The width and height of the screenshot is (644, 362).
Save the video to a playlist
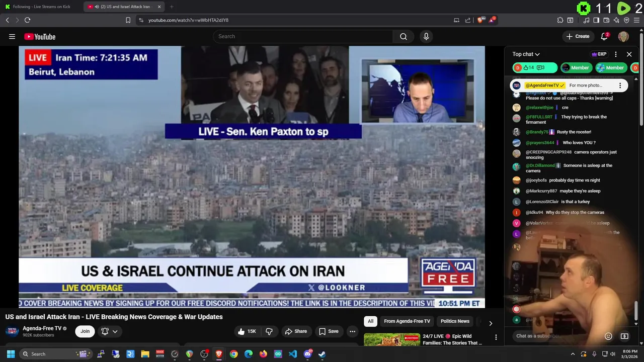pyautogui.click(x=329, y=331)
